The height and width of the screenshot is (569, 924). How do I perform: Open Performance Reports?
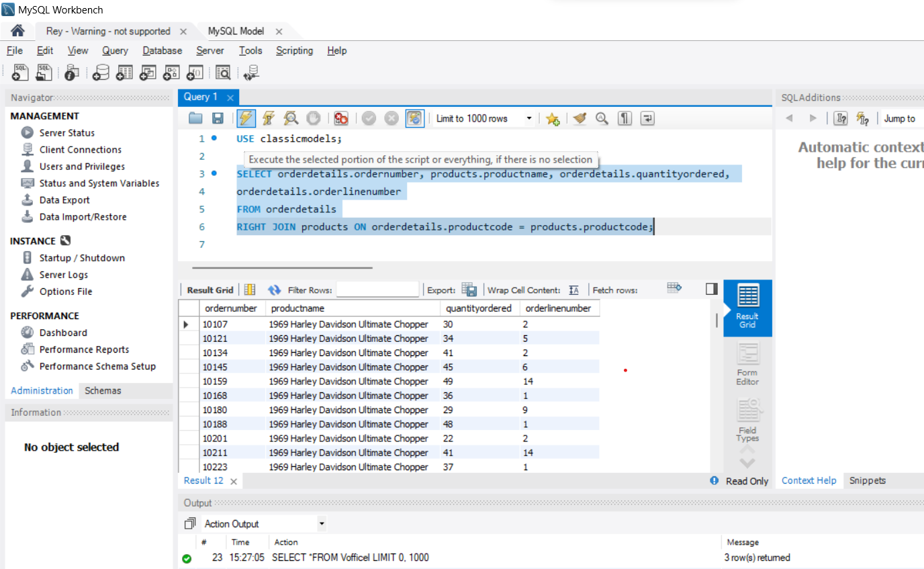click(75, 349)
